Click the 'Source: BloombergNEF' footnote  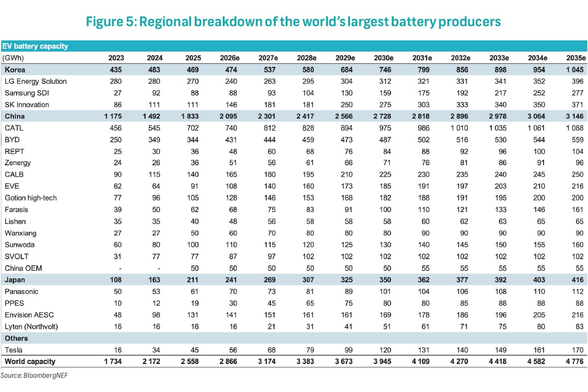(34, 375)
